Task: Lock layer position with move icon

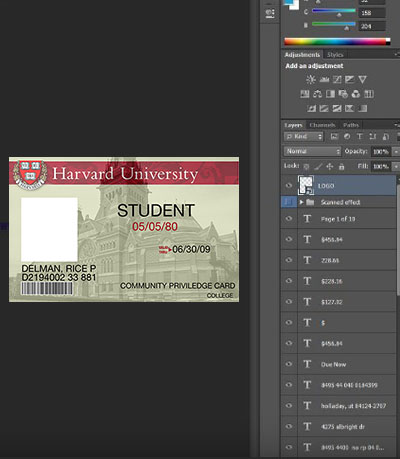Action: (x=330, y=166)
